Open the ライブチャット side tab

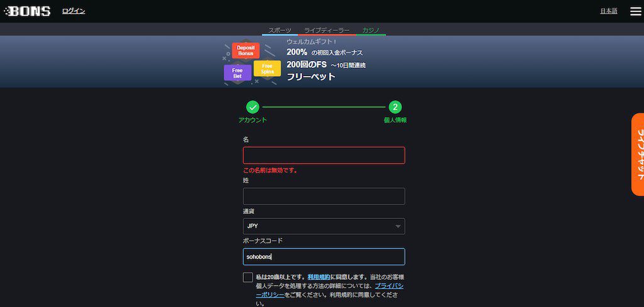(x=638, y=155)
